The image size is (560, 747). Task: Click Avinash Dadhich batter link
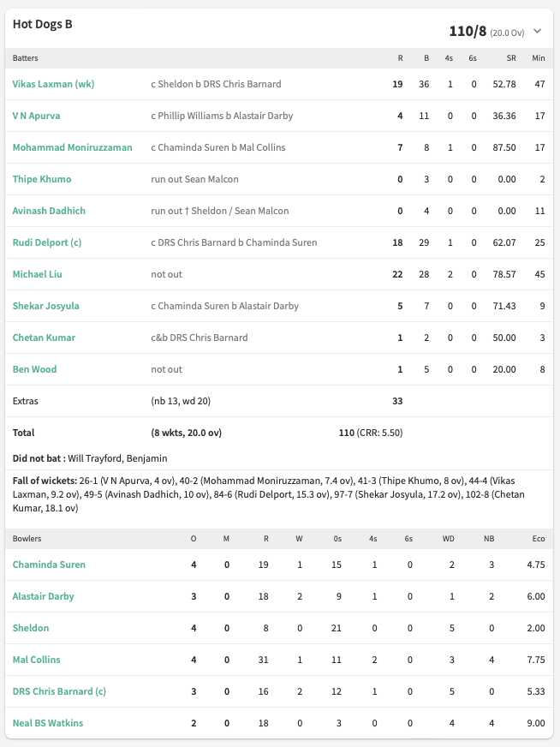(49, 211)
